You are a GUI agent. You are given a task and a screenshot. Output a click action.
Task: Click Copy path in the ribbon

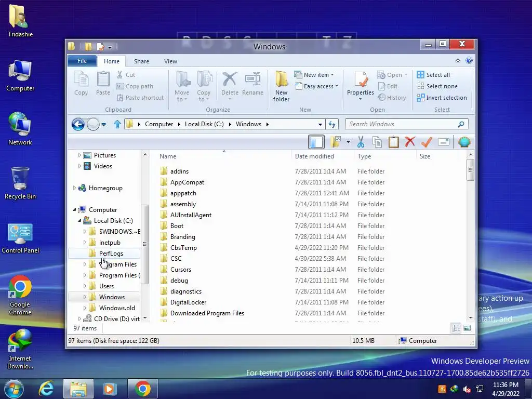[135, 86]
